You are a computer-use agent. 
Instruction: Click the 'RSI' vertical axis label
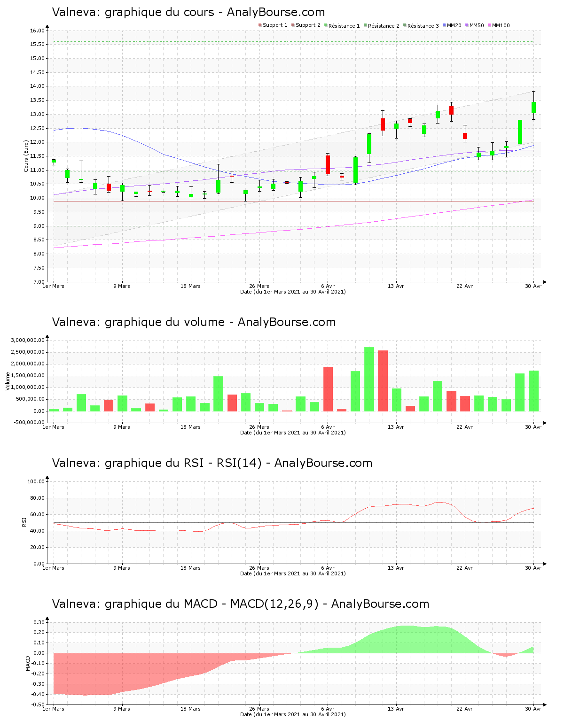23,522
